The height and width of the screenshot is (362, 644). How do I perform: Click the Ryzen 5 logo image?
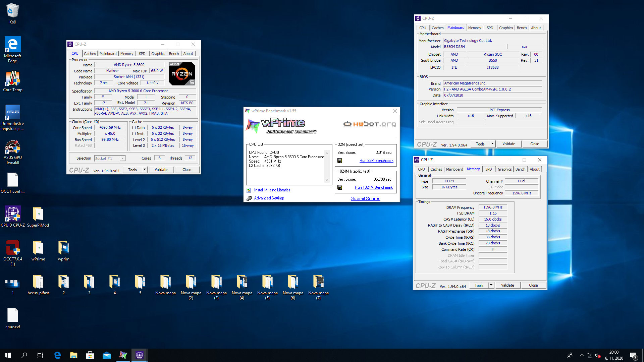click(x=182, y=73)
